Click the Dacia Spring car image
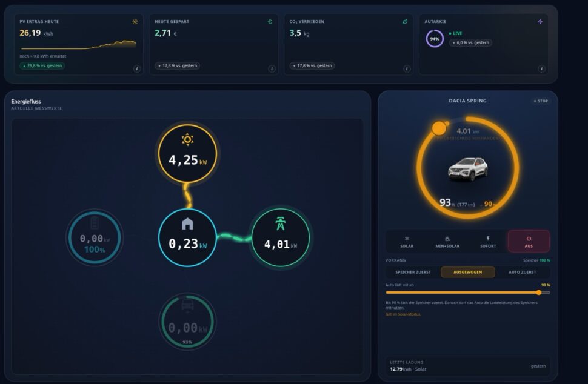The width and height of the screenshot is (588, 384). (468, 170)
